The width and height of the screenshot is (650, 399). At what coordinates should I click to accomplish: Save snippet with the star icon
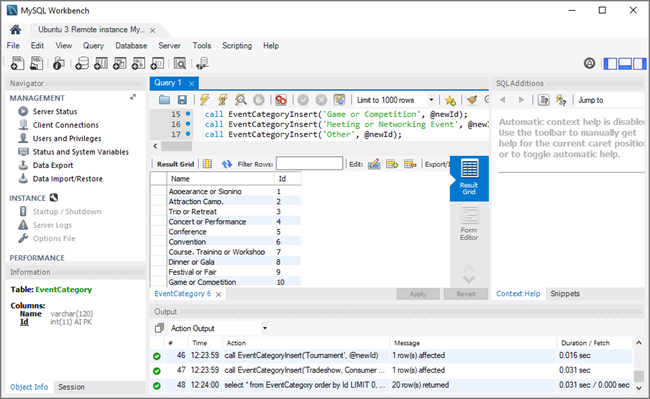click(x=450, y=100)
